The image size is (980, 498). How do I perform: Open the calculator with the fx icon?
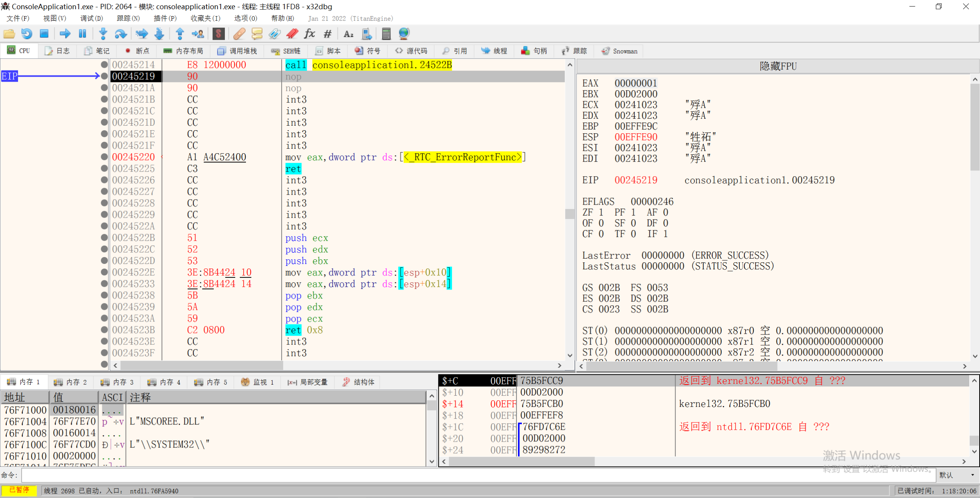click(x=309, y=34)
